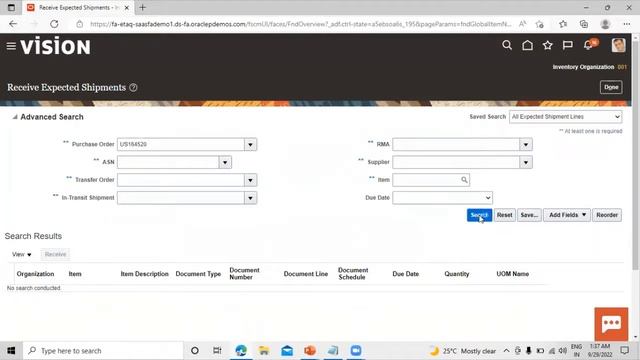Open help icon next to Receive Expected Shipments
Viewport: 640px width, 360px height.
tap(133, 87)
